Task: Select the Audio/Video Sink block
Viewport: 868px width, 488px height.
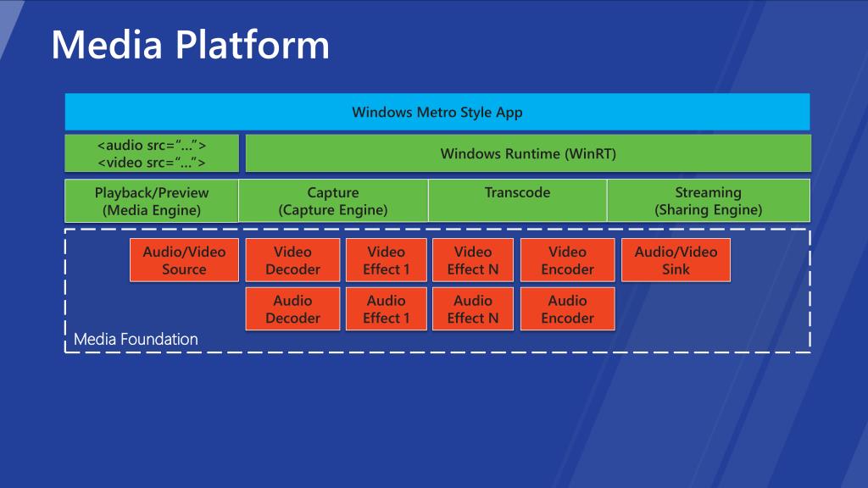Action: point(676,260)
